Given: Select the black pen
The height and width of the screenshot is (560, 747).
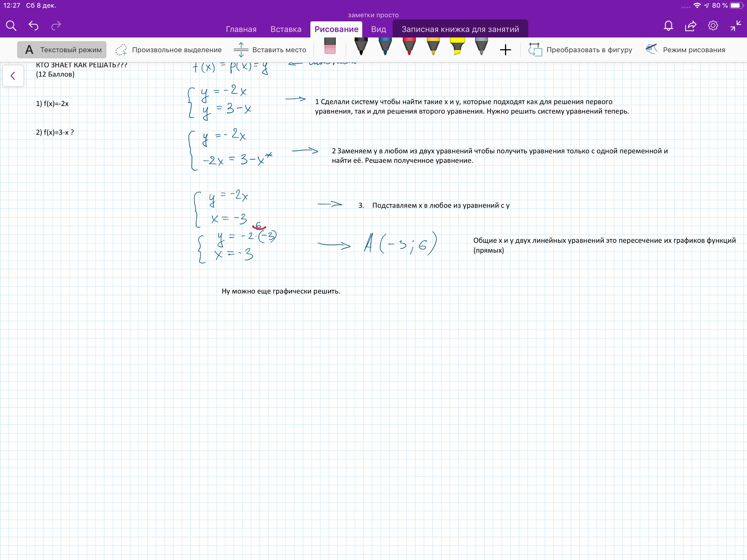Looking at the screenshot, I should pos(361,47).
